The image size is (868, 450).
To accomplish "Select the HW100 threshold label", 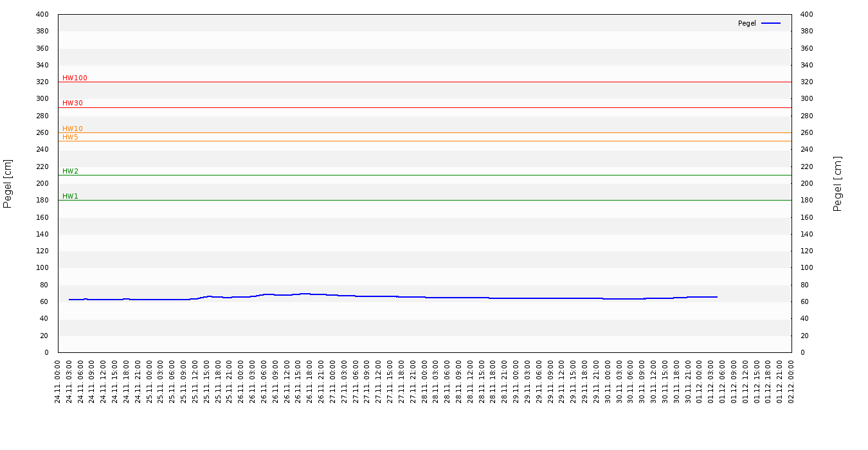I will pyautogui.click(x=75, y=78).
